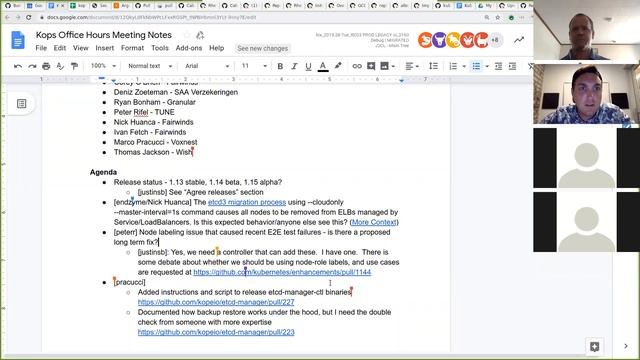The image size is (640, 360).
Task: Click the Insert link icon
Action: (x=357, y=66)
